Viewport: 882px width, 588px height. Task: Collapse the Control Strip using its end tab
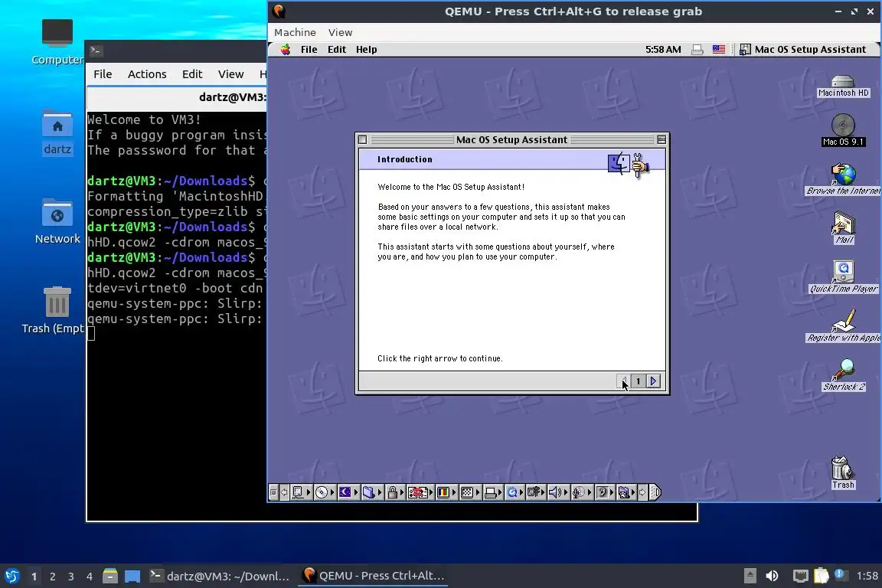(x=655, y=492)
